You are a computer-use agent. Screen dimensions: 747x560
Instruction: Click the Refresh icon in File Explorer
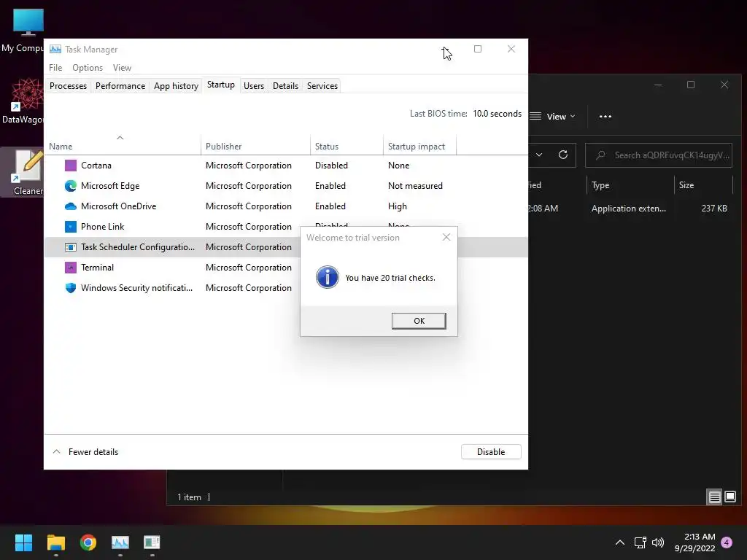(563, 155)
